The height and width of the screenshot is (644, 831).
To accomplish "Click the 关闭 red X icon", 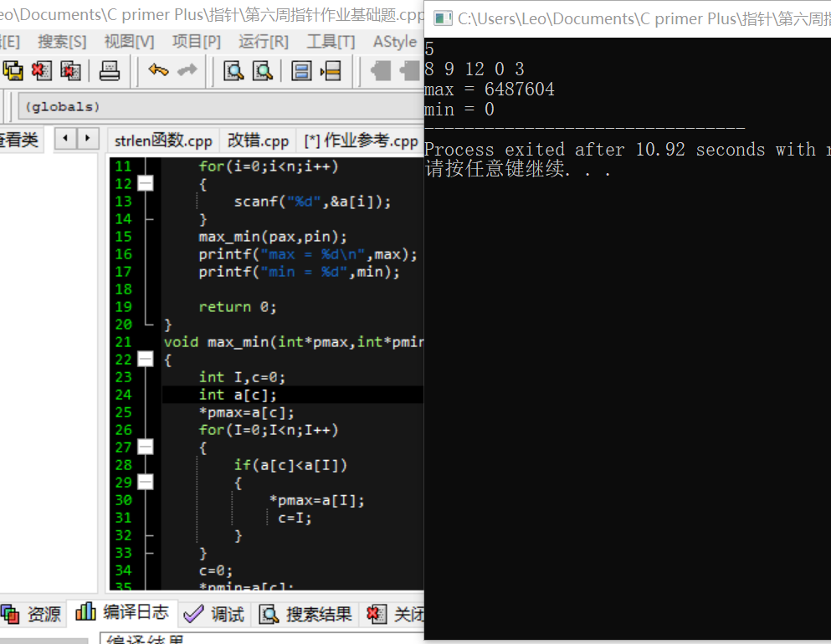I will coord(377,615).
